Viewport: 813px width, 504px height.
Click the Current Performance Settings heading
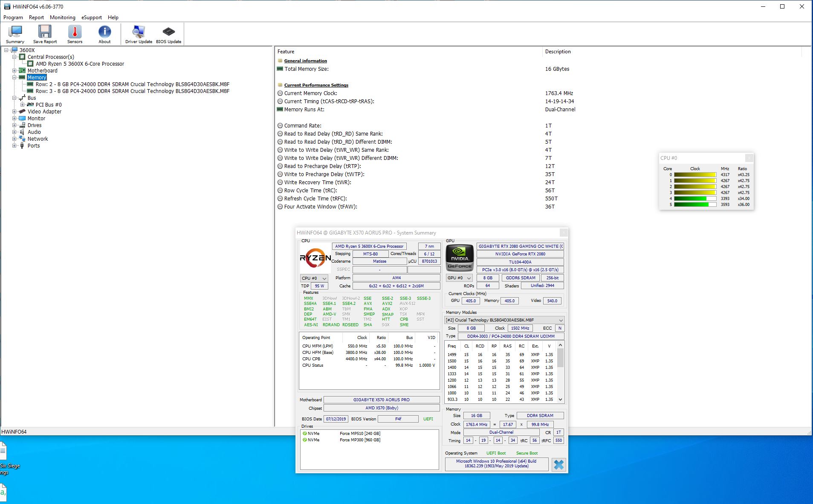point(316,85)
